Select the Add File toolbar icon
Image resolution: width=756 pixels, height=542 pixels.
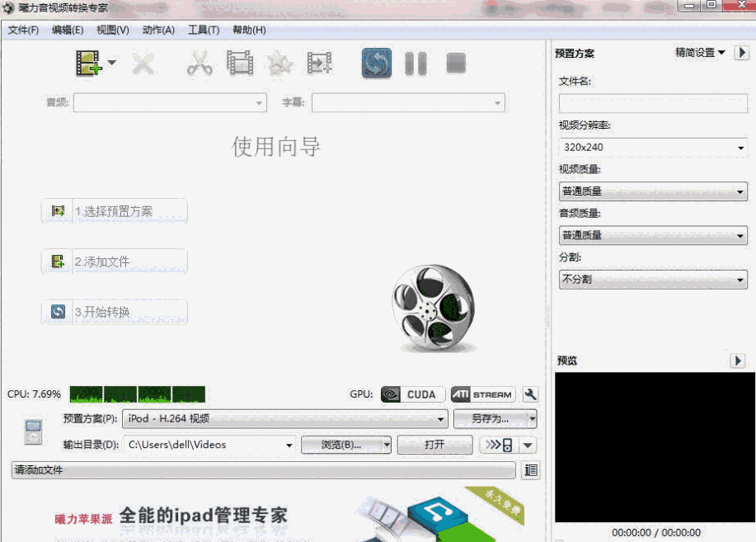tap(89, 62)
